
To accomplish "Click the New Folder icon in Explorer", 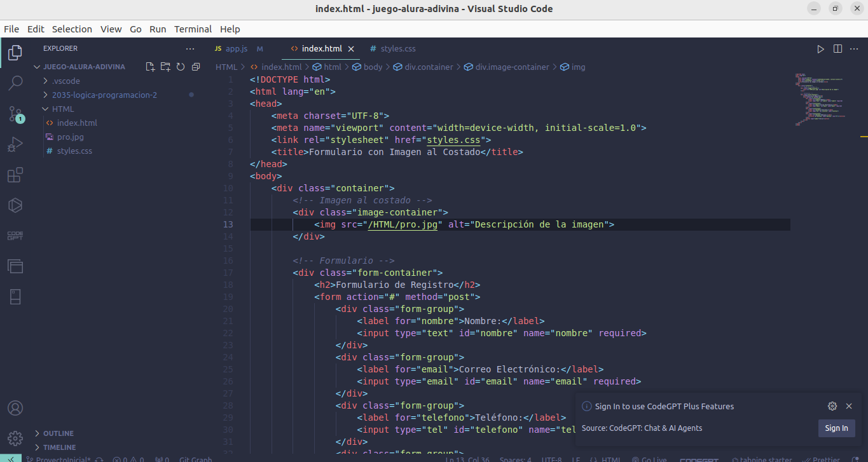I will [165, 67].
